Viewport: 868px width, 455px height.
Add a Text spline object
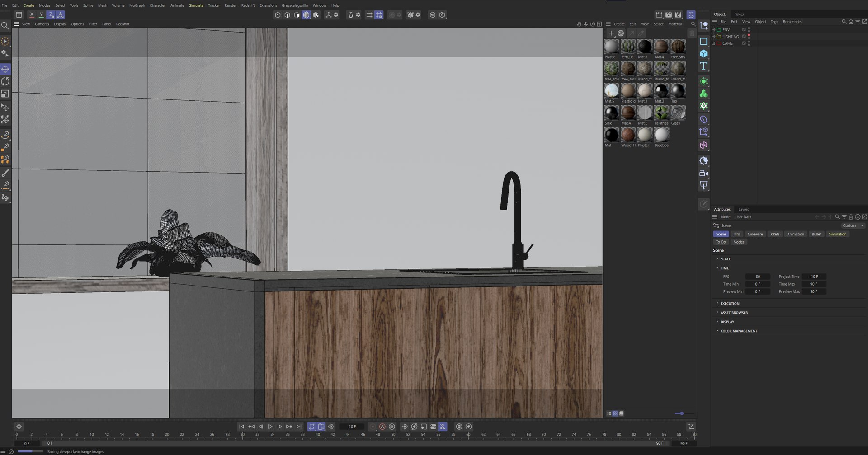pos(703,66)
